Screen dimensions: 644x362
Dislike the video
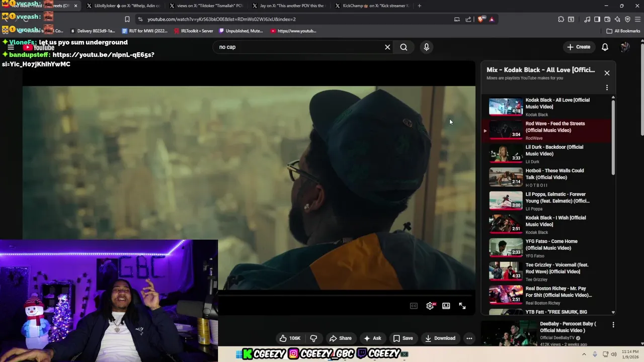click(x=313, y=338)
